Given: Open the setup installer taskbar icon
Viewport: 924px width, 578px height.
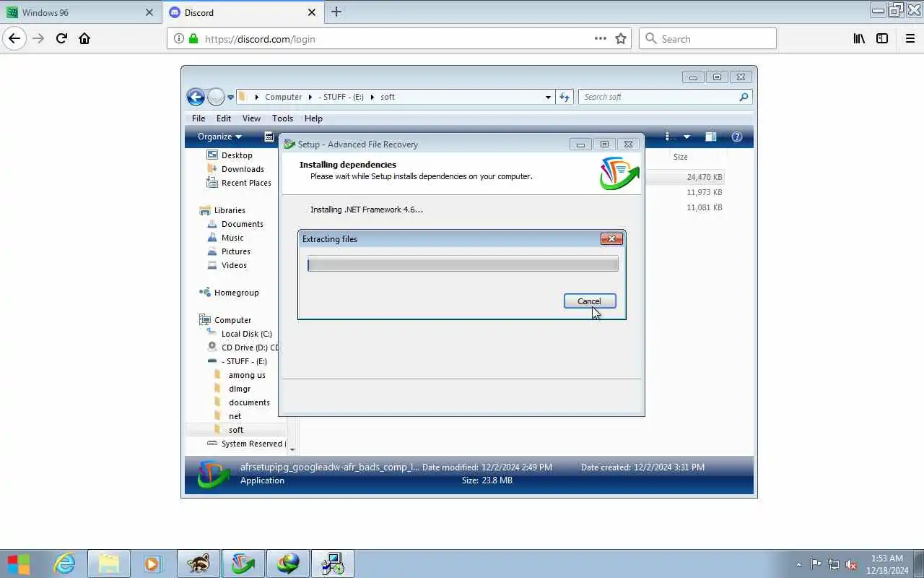Looking at the screenshot, I should tap(332, 564).
